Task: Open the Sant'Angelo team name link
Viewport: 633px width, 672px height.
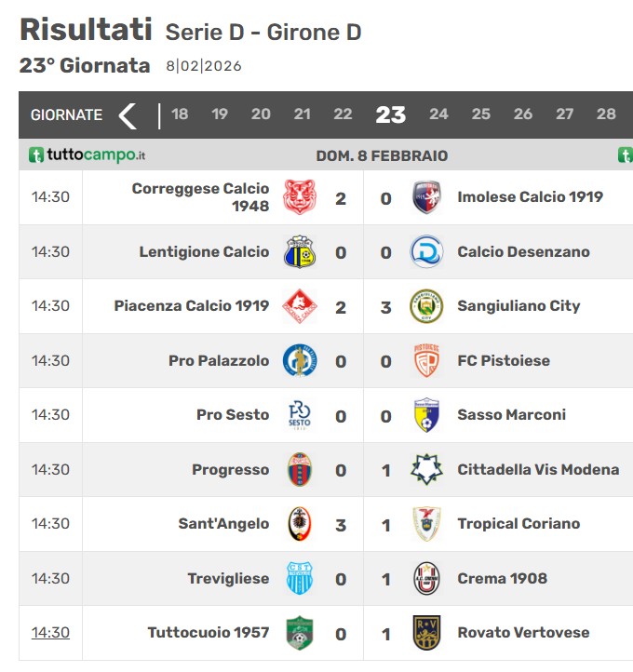Action: pyautogui.click(x=223, y=524)
